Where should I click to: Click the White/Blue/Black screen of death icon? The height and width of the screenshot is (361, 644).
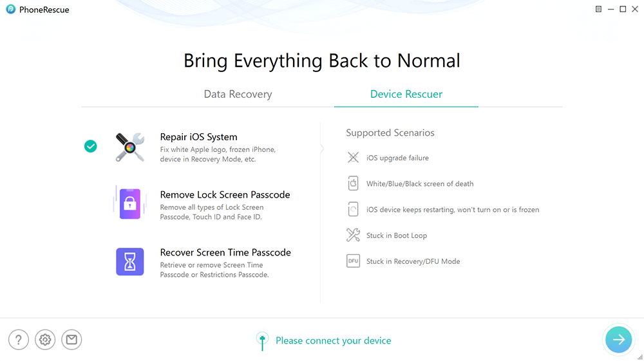click(353, 183)
